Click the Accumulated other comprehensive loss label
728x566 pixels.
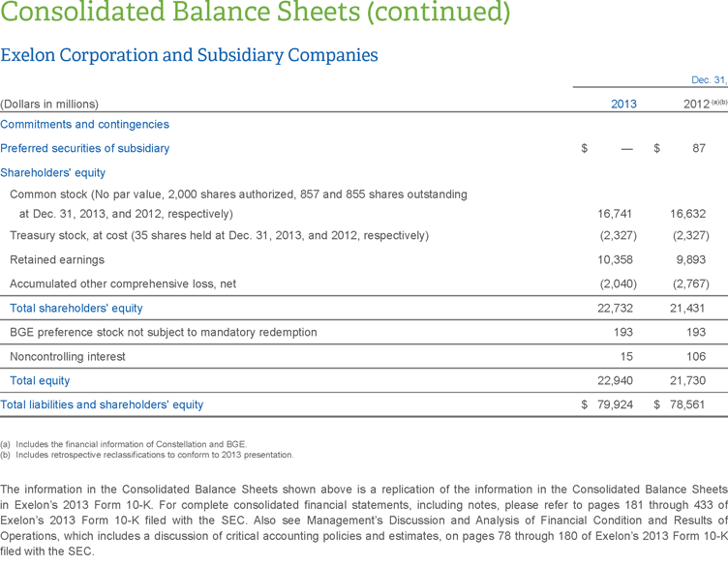123,283
